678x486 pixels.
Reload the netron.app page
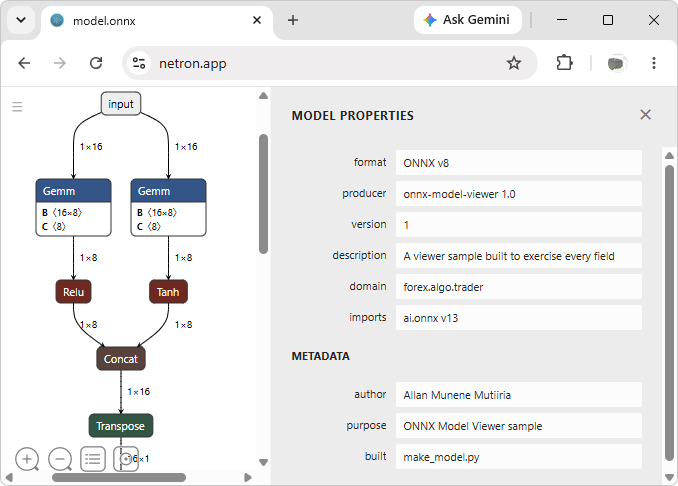tap(96, 63)
